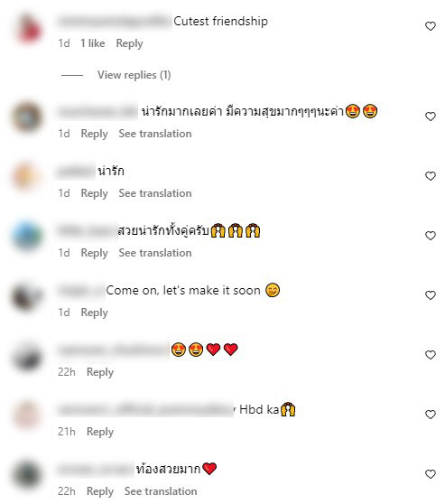
Task: Like the 'Hbd ka' comment
Action: click(431, 415)
